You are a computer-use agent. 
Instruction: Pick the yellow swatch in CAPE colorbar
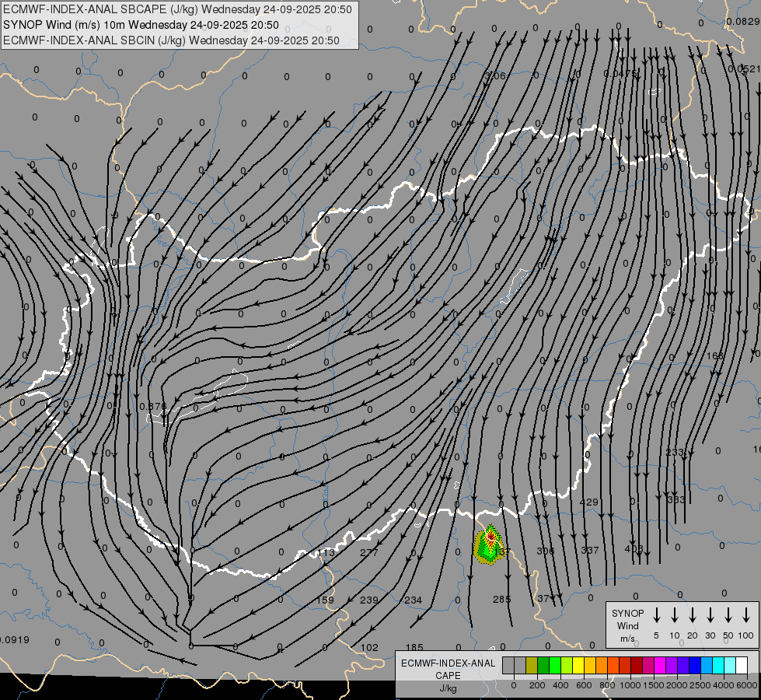pos(578,665)
